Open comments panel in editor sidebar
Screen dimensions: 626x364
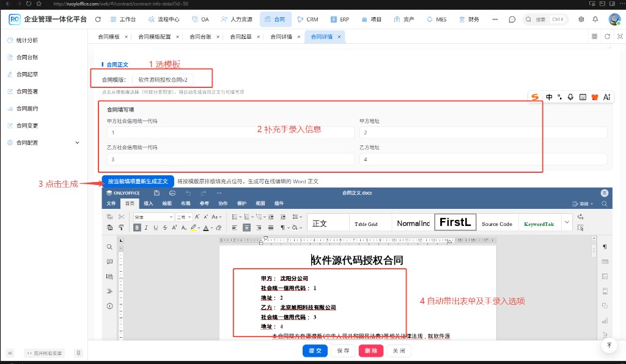(x=109, y=261)
